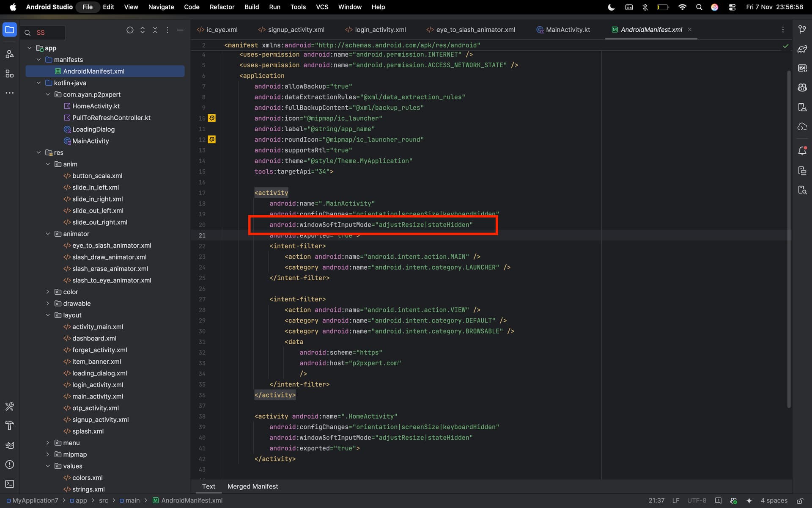Open the Device Manager icon
This screenshot has height=508, width=812.
[x=802, y=107]
